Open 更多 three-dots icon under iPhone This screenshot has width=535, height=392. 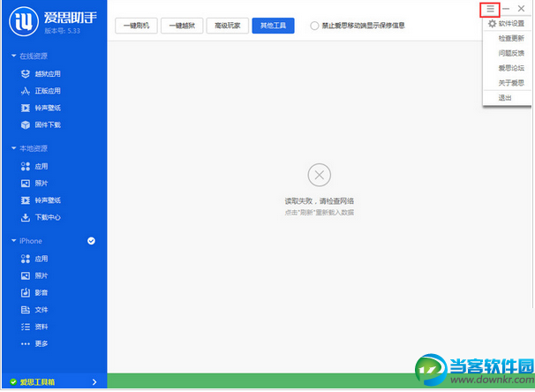(x=26, y=344)
